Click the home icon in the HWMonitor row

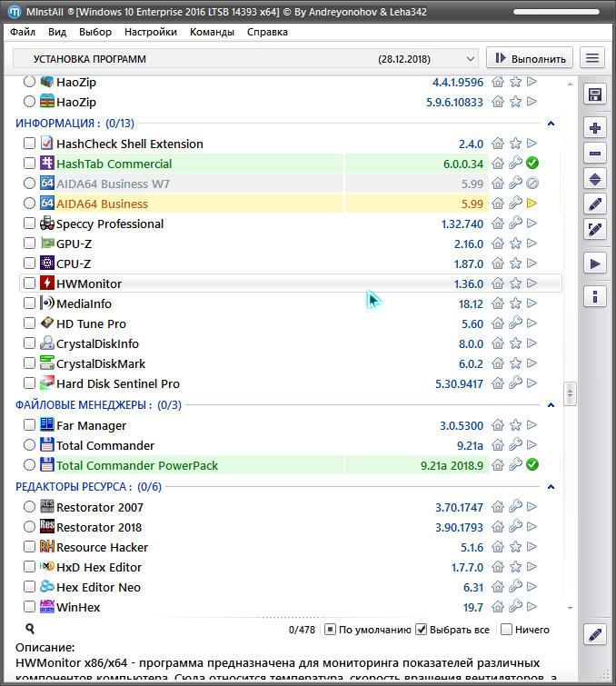498,283
